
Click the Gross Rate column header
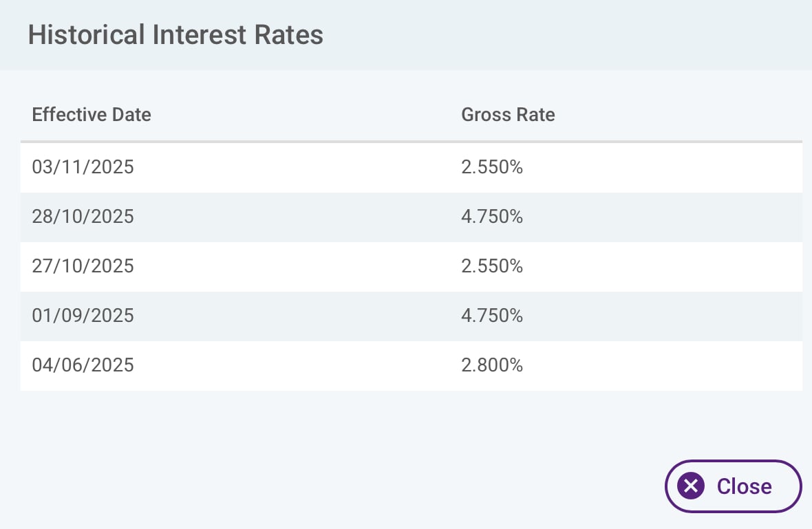click(x=508, y=114)
